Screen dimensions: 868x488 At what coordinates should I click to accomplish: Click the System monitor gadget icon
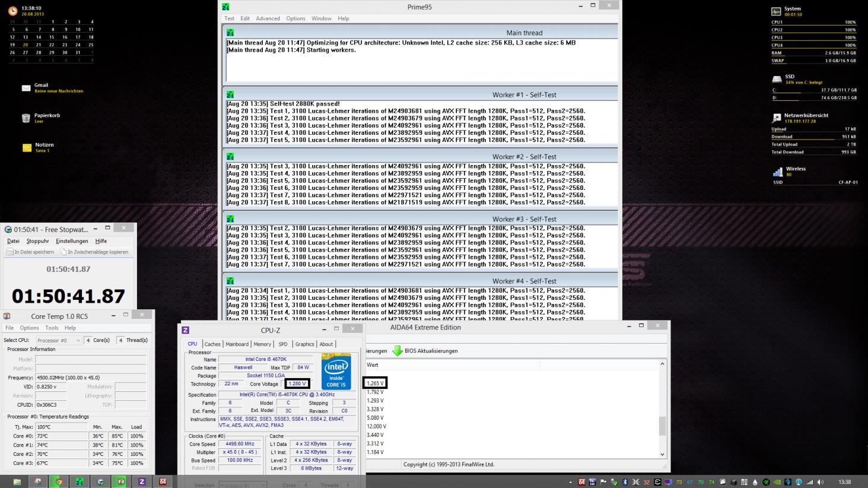pyautogui.click(x=776, y=11)
